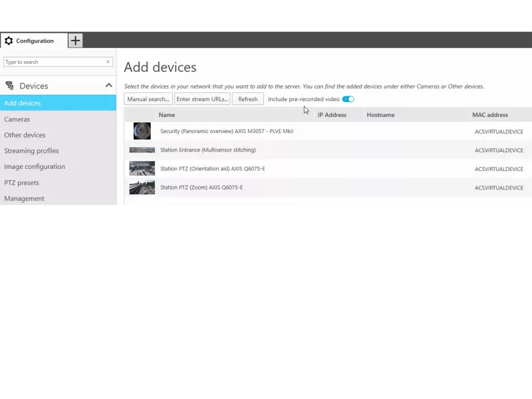532x399 pixels.
Task: Select the Station Entrance multisensor thumbnail
Action: [142, 150]
